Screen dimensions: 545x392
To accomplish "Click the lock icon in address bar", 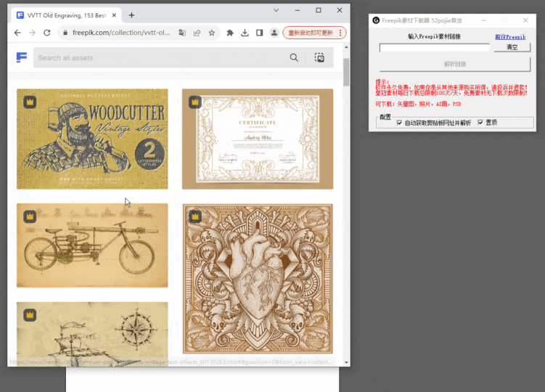I will [x=65, y=33].
